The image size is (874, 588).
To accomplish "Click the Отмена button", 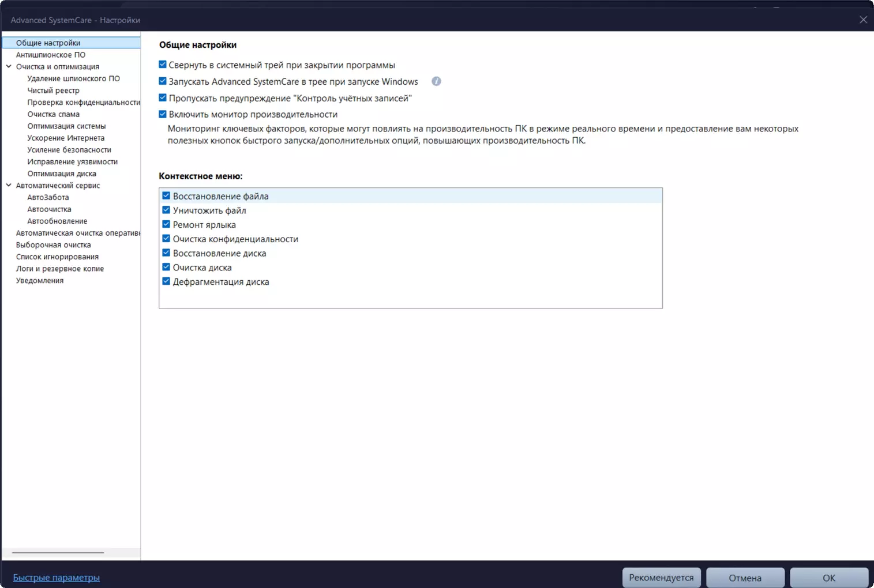I will pyautogui.click(x=745, y=578).
